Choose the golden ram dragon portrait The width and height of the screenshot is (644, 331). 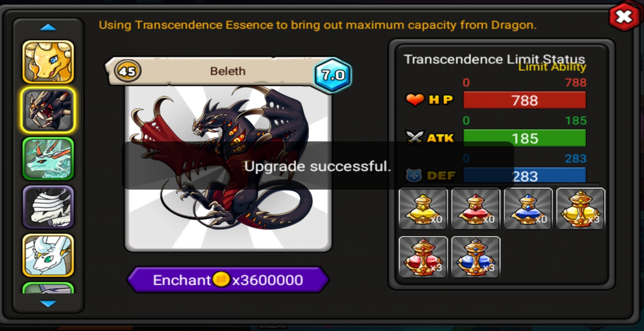click(48, 62)
